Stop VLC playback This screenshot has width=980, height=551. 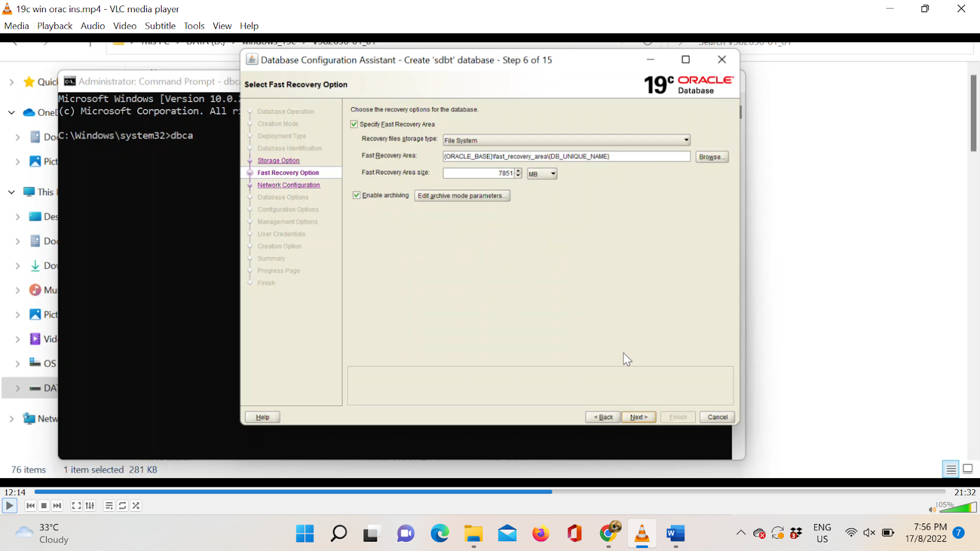pos(43,506)
